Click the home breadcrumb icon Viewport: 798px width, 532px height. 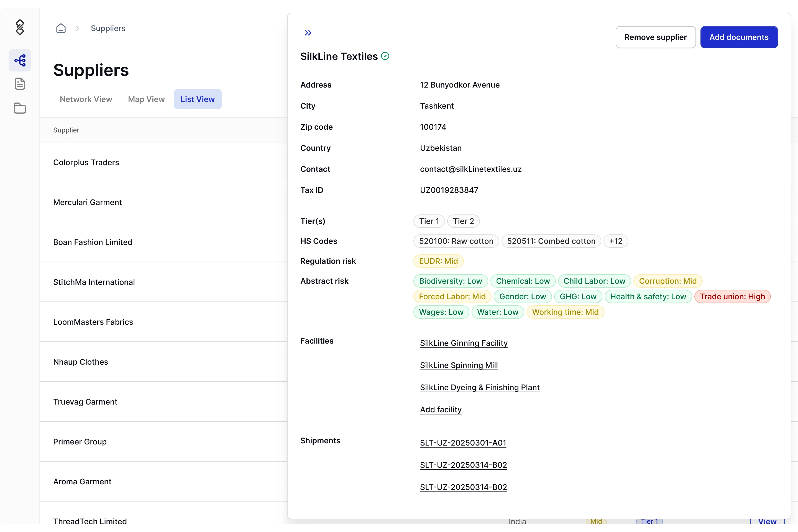61,28
